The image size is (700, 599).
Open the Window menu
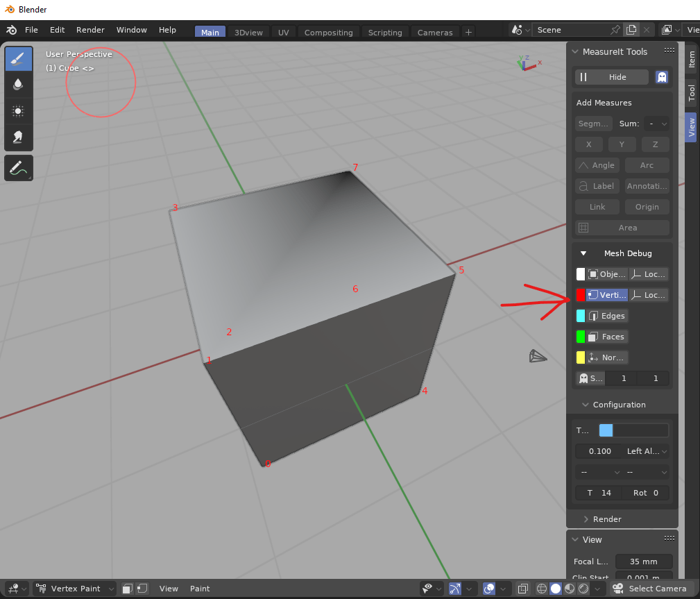coord(131,30)
